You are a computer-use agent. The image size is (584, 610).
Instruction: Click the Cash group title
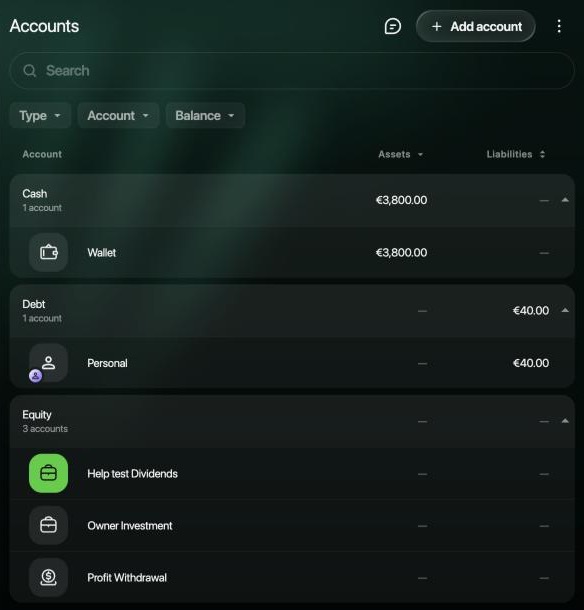35,193
